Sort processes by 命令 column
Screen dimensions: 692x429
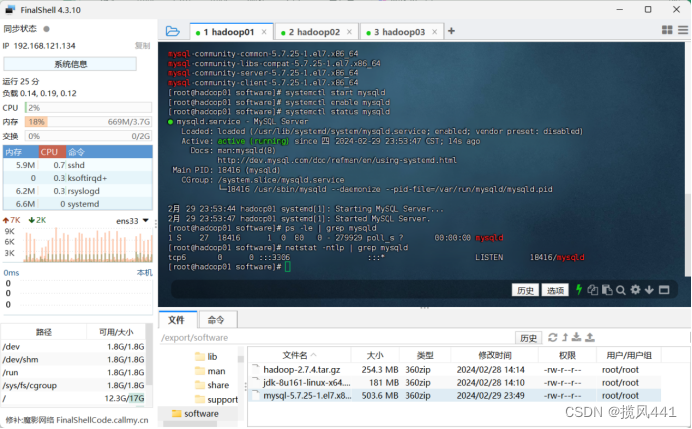click(x=109, y=152)
